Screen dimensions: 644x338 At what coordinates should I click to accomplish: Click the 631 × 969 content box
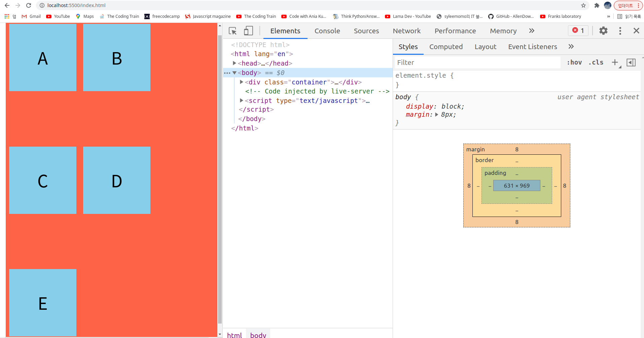516,186
